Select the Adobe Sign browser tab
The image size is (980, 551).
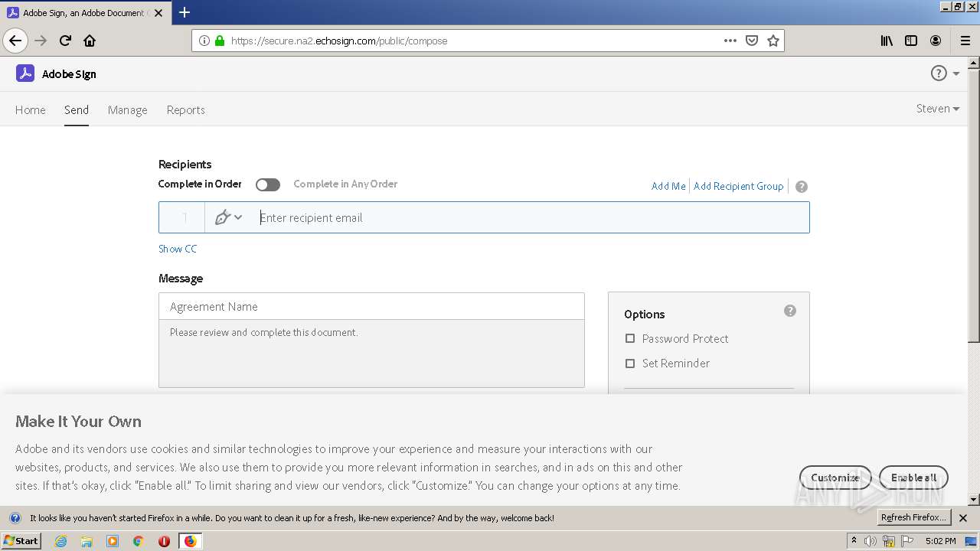point(85,13)
